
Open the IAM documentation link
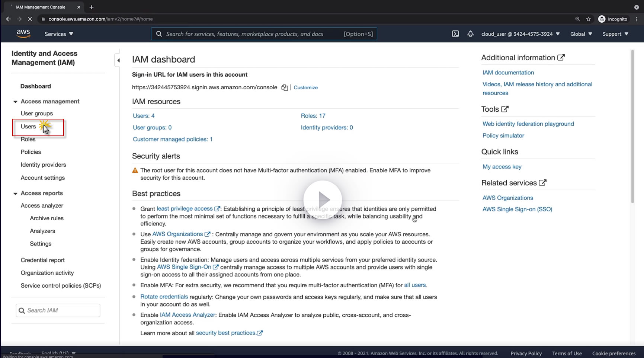pyautogui.click(x=508, y=73)
